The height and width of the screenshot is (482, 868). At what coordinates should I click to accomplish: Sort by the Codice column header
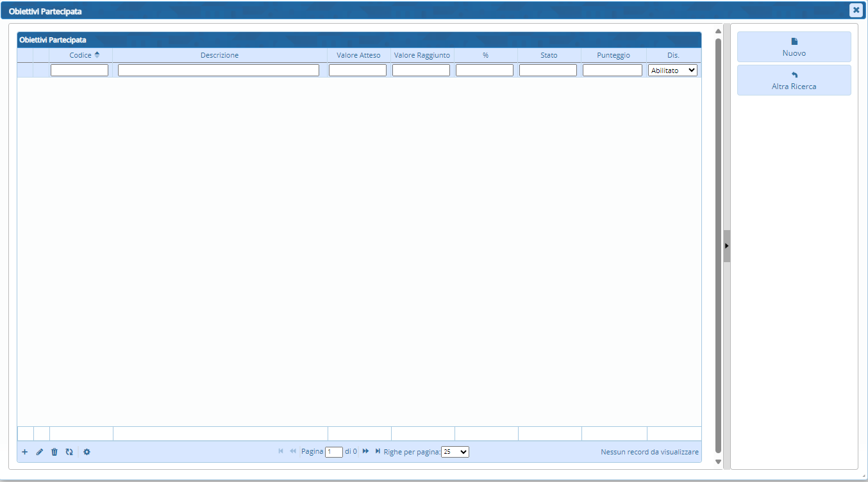pos(81,55)
